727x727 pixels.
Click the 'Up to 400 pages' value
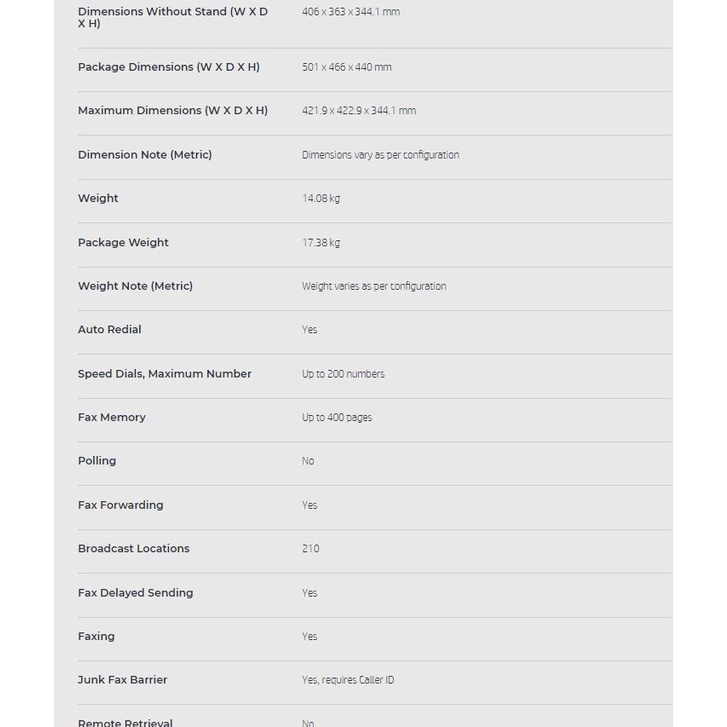[337, 418]
